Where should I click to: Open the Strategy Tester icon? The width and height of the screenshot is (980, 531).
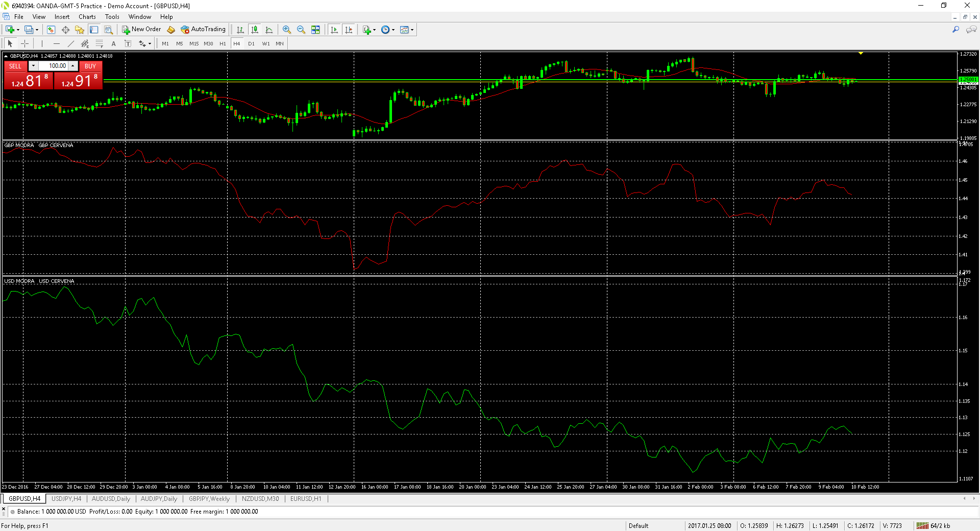[x=108, y=30]
